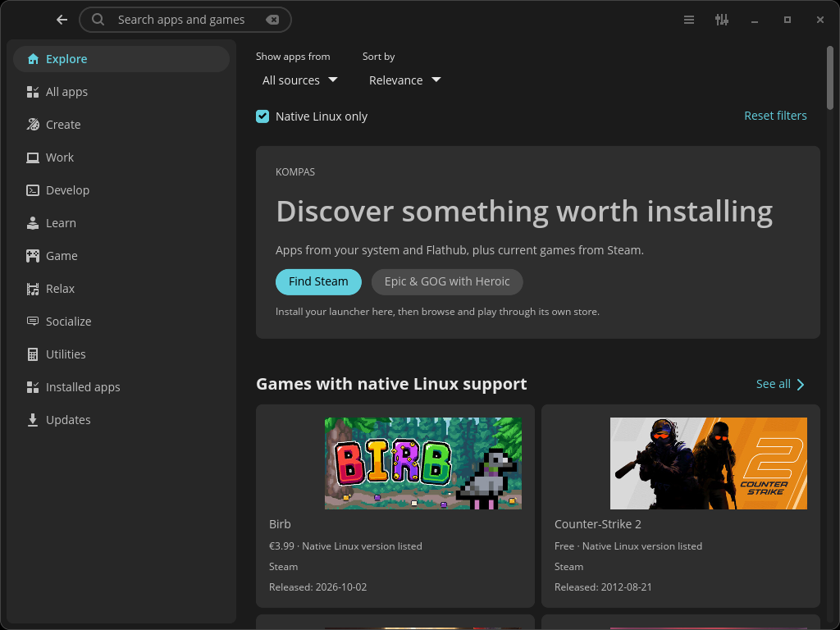The width and height of the screenshot is (840, 630).
Task: Open the Relevance sort dropdown
Action: point(404,80)
